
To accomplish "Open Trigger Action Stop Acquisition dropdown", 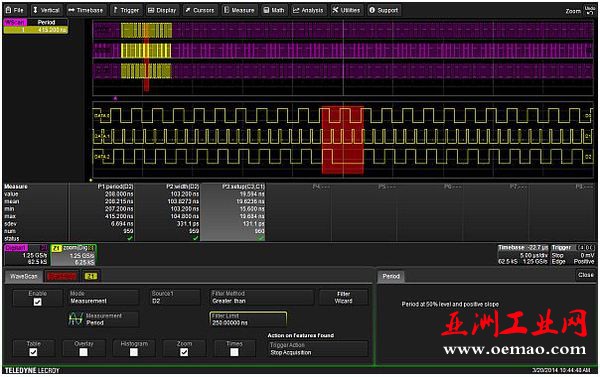I will (318, 349).
